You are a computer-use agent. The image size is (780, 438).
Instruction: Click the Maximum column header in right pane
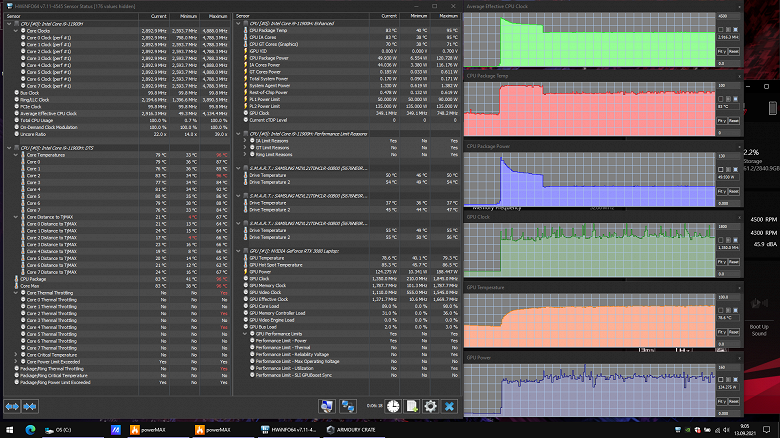pos(445,16)
